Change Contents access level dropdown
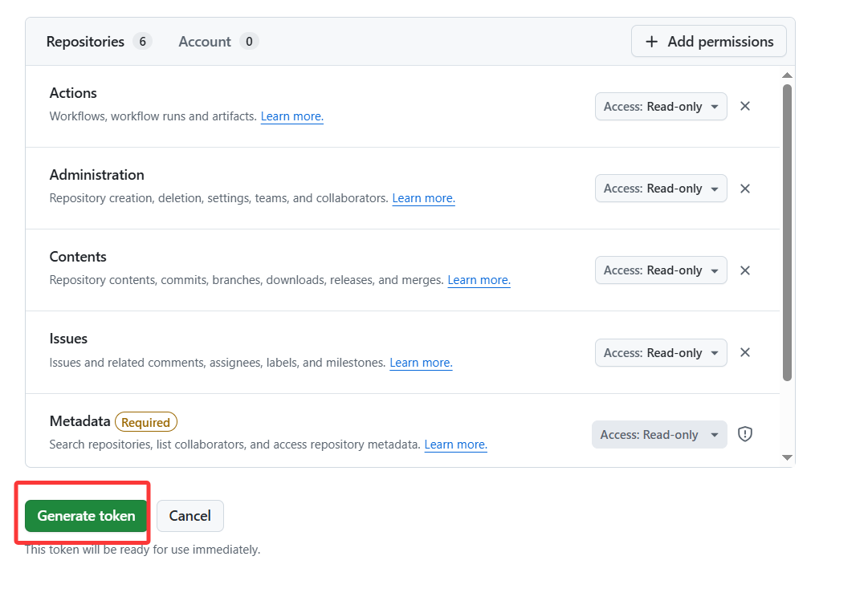Image resolution: width=868 pixels, height=605 pixels. pos(661,270)
